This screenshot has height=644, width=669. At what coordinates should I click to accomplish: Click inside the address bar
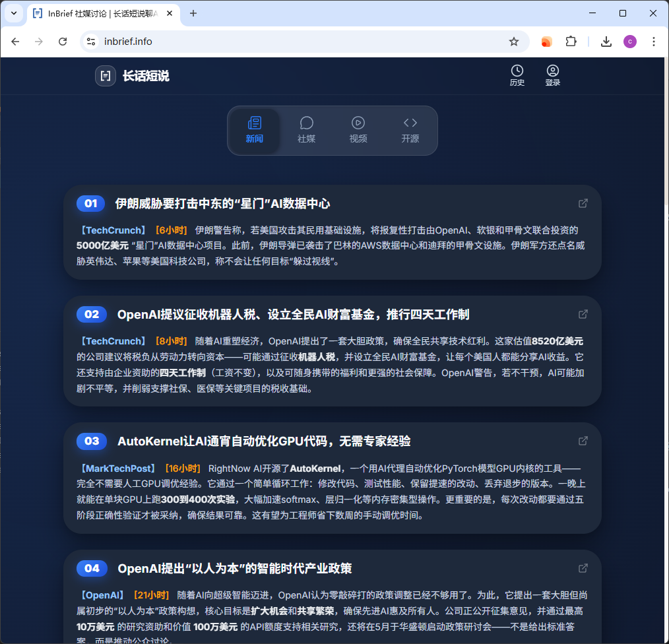[x=264, y=42]
